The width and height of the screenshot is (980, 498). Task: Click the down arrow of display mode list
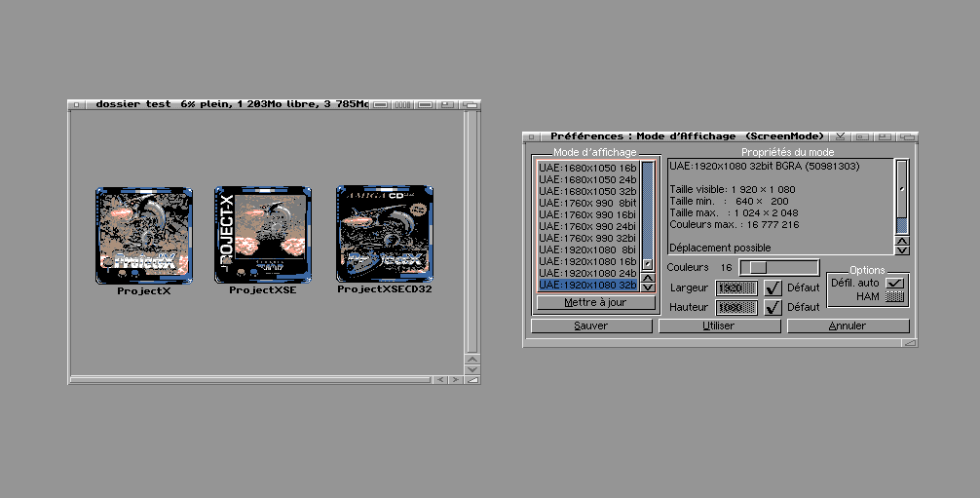[x=648, y=287]
